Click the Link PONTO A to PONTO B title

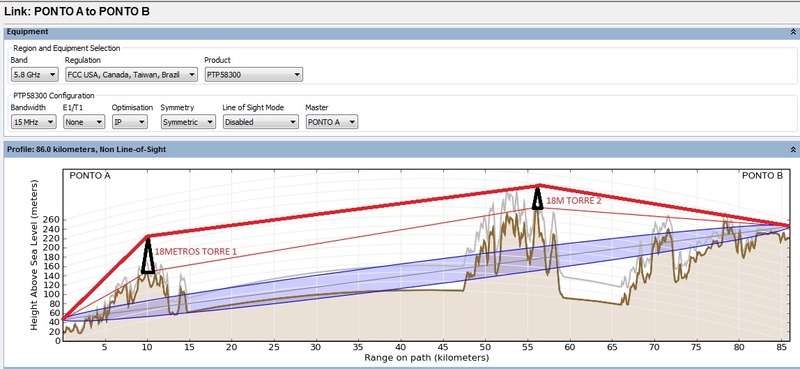coord(77,11)
